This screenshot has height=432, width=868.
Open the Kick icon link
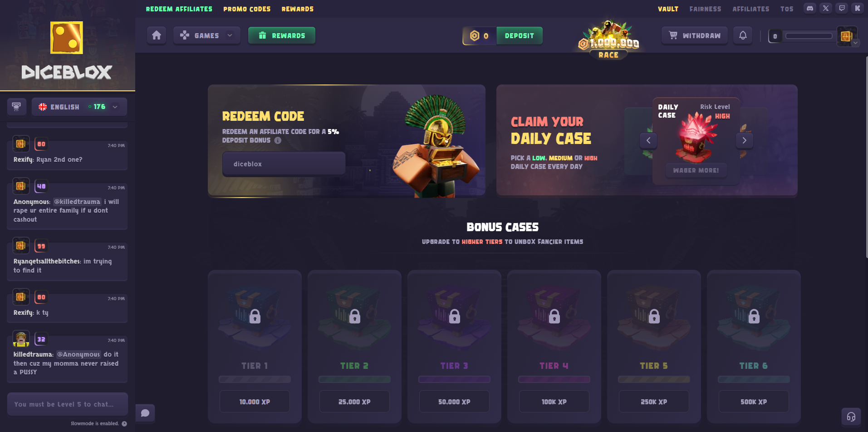858,8
